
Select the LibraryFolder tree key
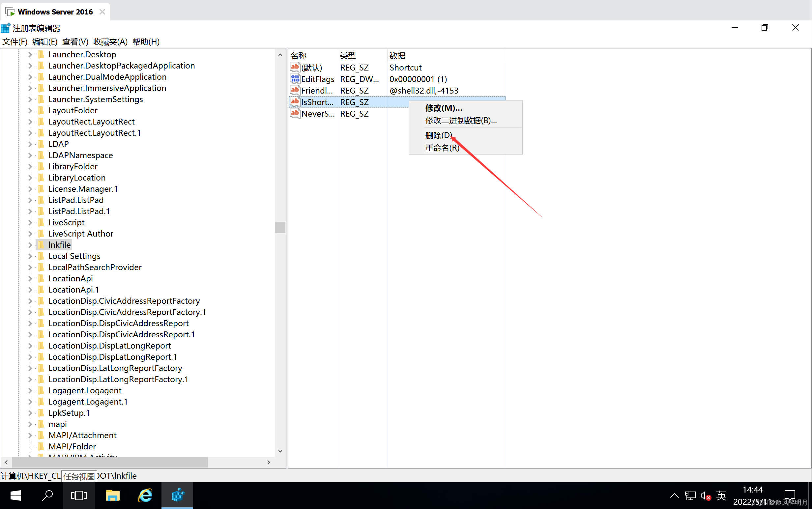(x=73, y=166)
